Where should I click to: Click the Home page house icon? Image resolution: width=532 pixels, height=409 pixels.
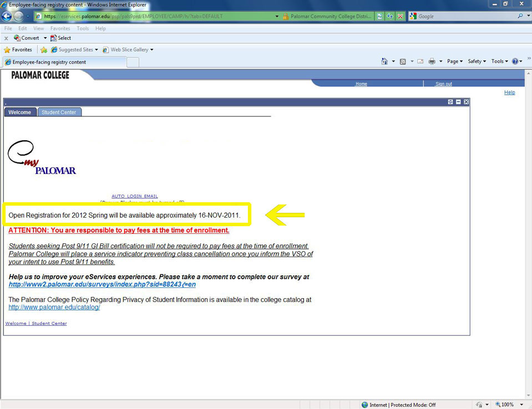[384, 62]
